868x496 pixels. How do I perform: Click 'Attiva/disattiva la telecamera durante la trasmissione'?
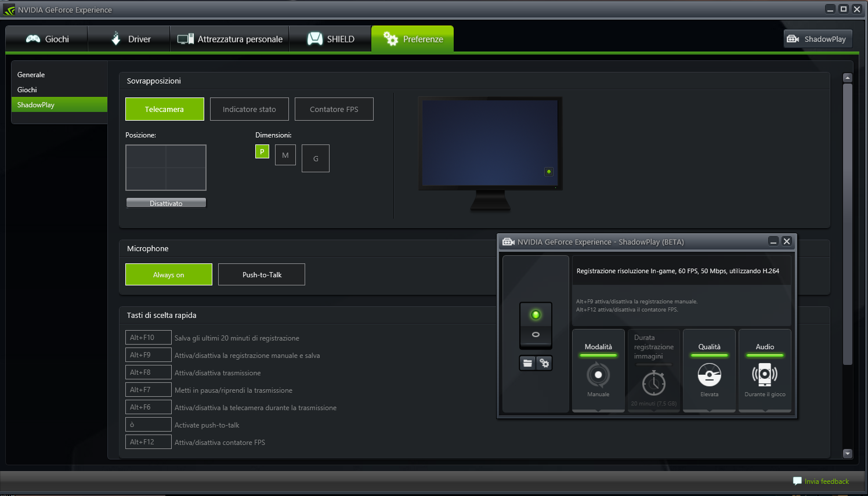click(255, 408)
